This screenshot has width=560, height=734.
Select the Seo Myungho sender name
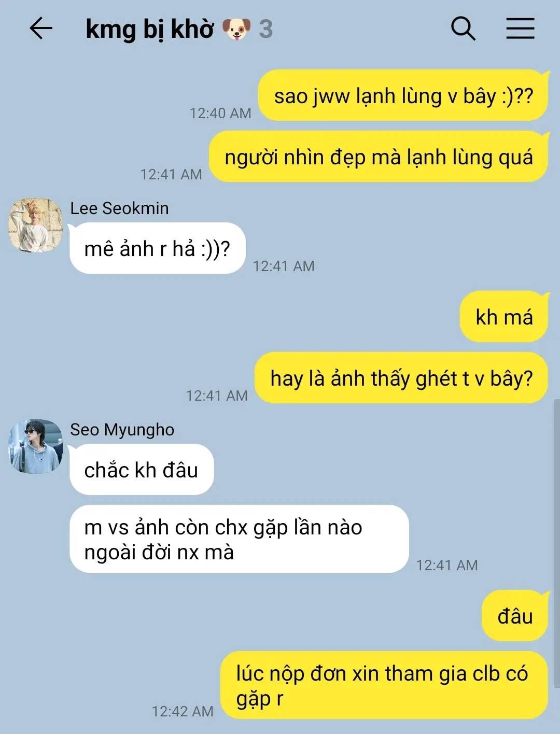pos(122,430)
